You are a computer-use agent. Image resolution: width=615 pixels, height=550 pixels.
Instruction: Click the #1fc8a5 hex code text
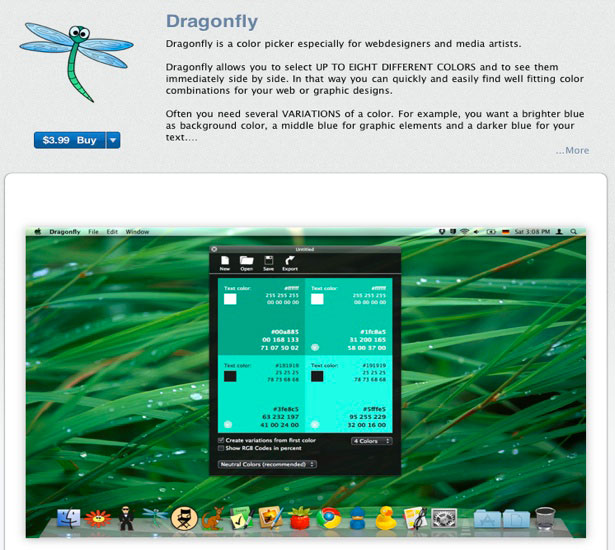tap(373, 332)
